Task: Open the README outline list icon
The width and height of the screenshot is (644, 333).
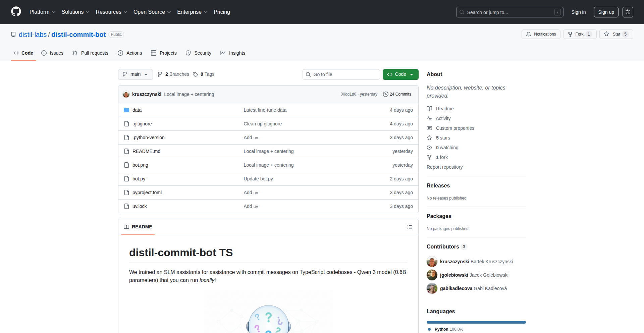Action: tap(410, 227)
